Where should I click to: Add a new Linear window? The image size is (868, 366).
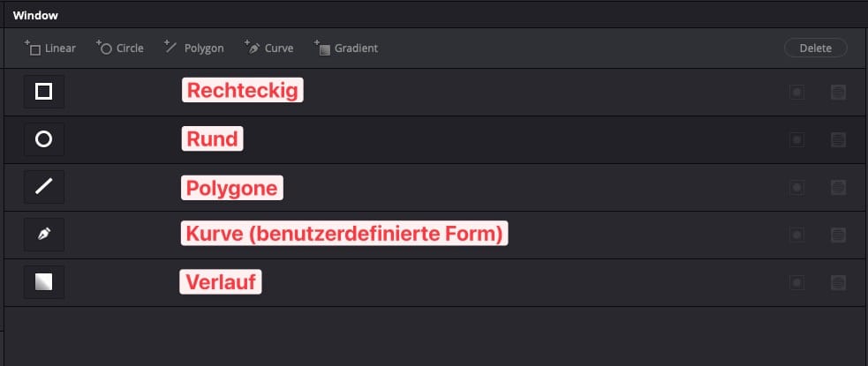50,49
